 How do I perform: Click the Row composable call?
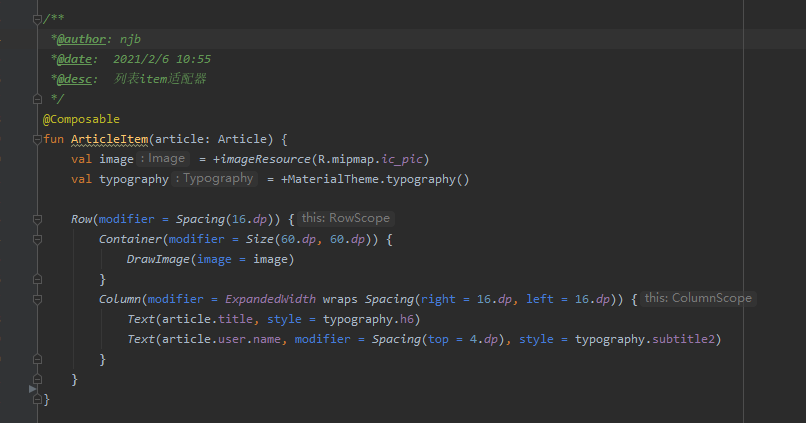click(81, 219)
